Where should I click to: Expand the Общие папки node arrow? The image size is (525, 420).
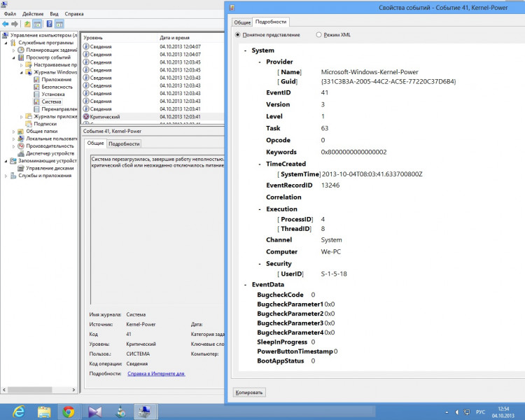(x=14, y=132)
